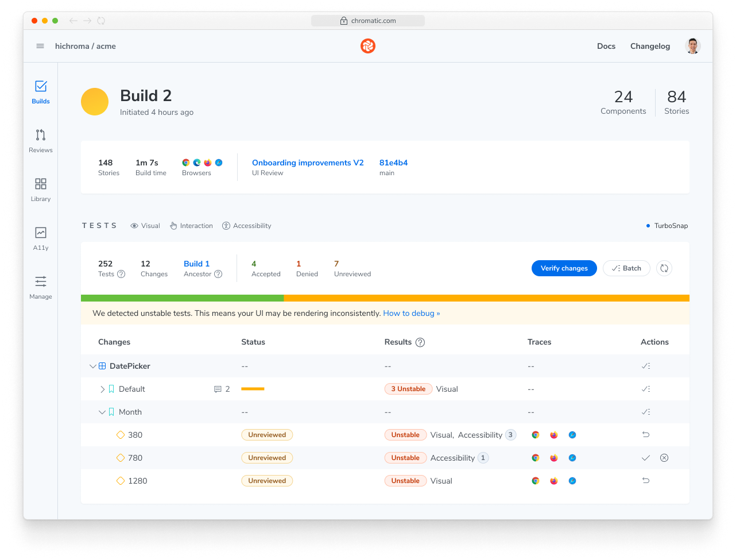Collapse the DatePicker component group
The image size is (736, 560).
pos(93,366)
